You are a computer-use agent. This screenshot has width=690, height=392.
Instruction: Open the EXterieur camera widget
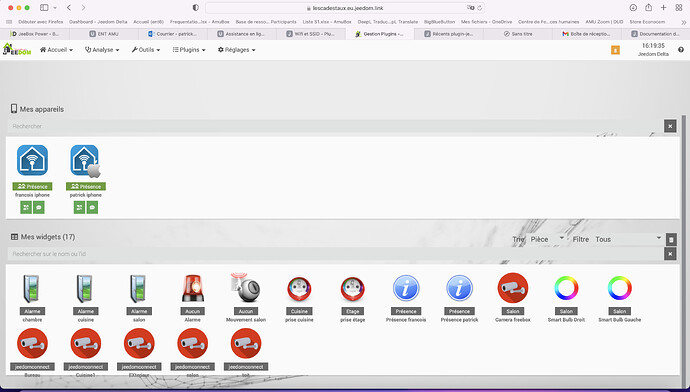pos(139,343)
